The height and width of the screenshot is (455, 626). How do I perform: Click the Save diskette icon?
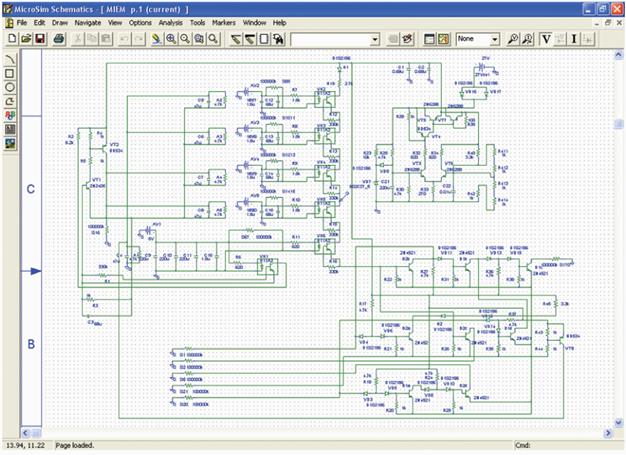[39, 39]
